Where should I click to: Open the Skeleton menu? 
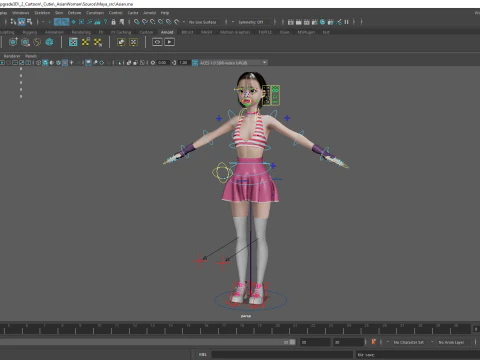coord(42,13)
